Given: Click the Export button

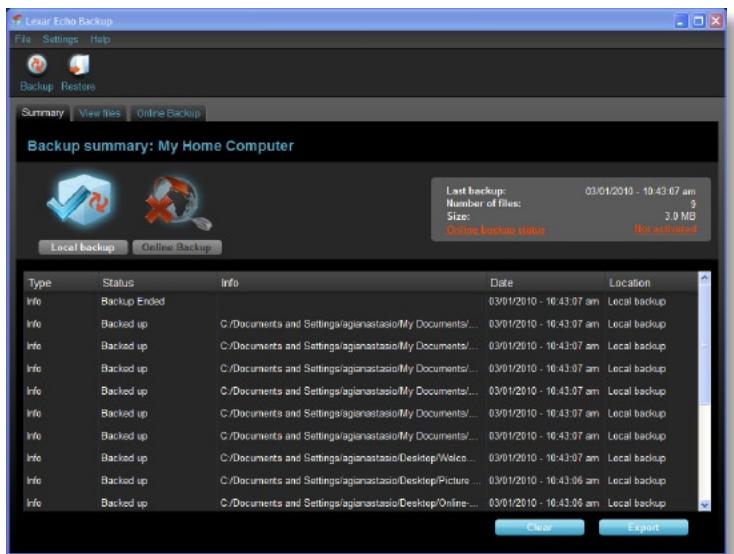Looking at the screenshot, I should point(644,527).
